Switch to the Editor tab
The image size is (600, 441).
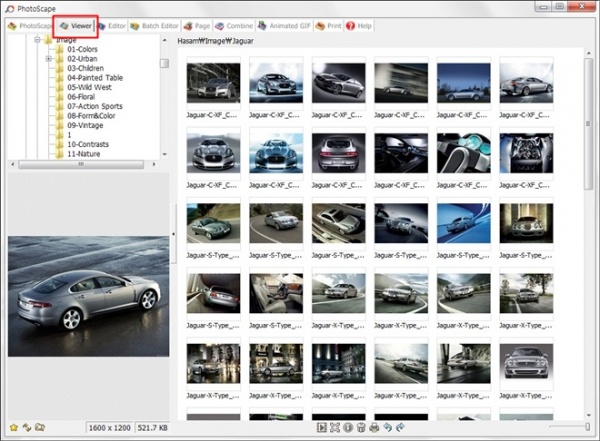[x=110, y=25]
